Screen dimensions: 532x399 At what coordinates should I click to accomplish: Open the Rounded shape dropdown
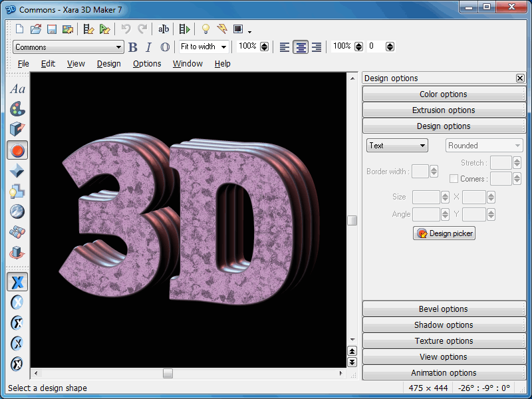pyautogui.click(x=484, y=145)
